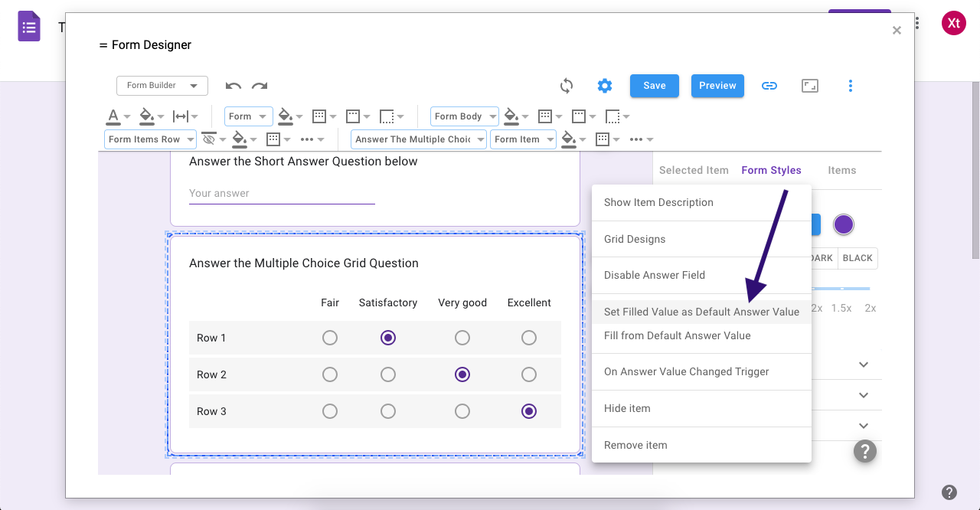The image size is (980, 510).
Task: Click the fill bucket in Form Items Row group
Action: point(240,139)
